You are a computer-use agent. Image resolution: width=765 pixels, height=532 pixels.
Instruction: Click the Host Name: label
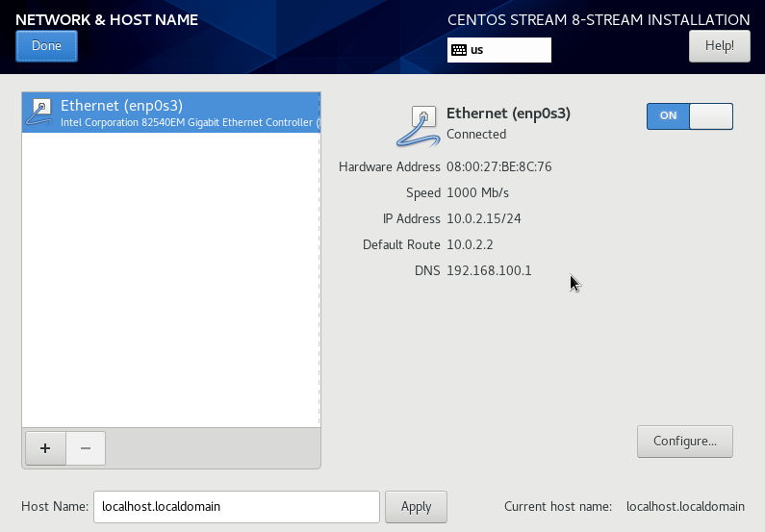click(x=55, y=506)
